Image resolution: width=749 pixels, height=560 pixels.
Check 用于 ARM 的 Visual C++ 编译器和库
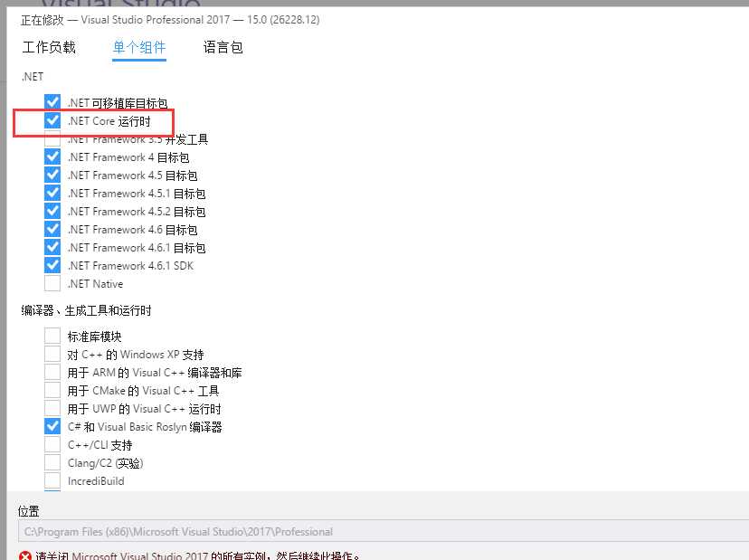(52, 372)
